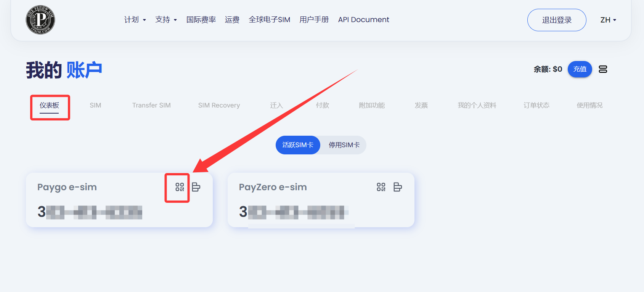Viewport: 644px width, 292px height.
Task: Select the 附加功能 tab
Action: tap(372, 105)
